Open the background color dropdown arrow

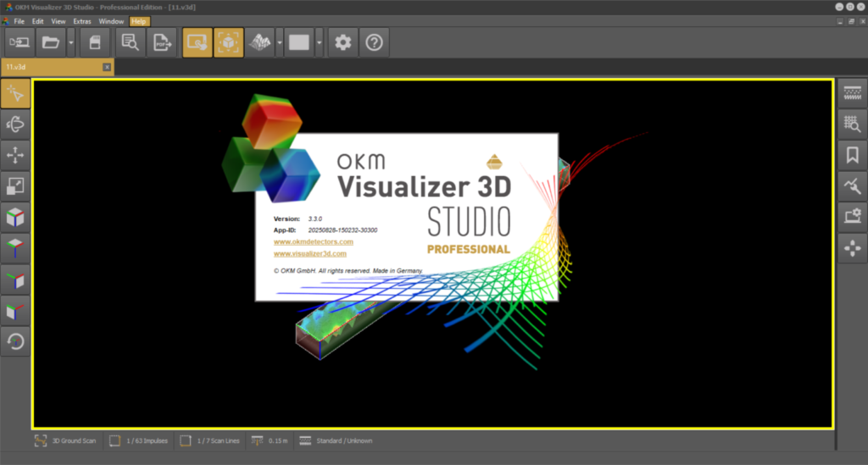(x=319, y=42)
